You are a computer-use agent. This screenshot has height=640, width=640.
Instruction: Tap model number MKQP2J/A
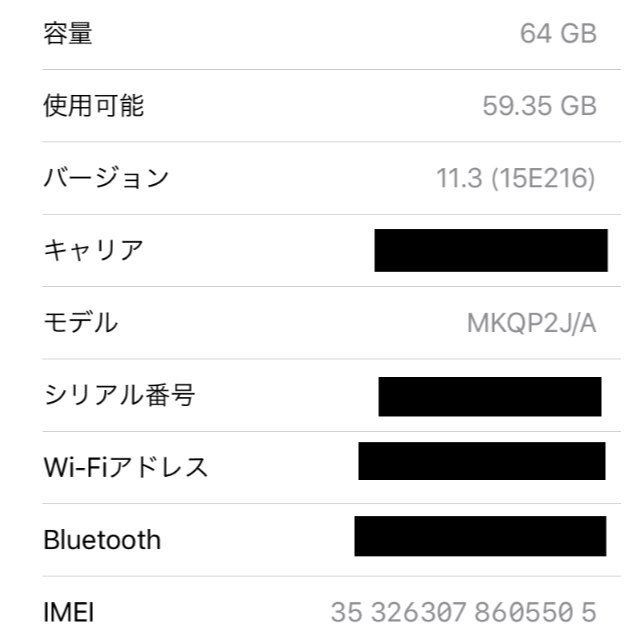[x=531, y=323]
